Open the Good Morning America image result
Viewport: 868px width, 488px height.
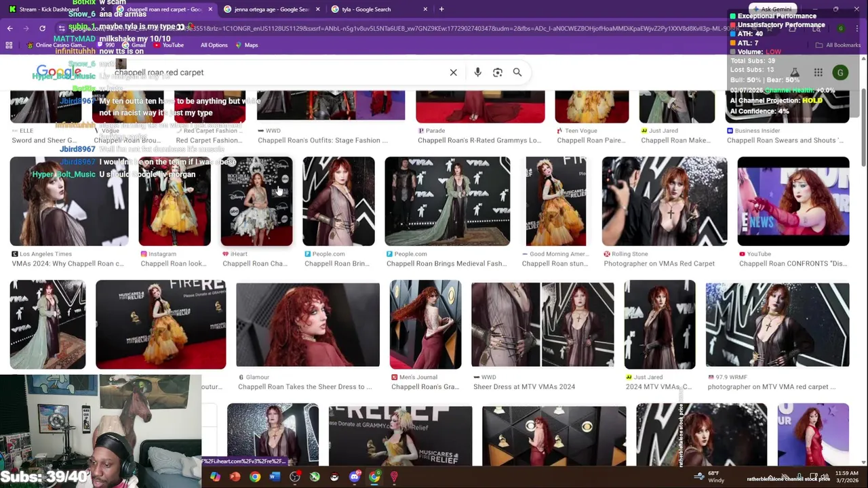coord(556,201)
